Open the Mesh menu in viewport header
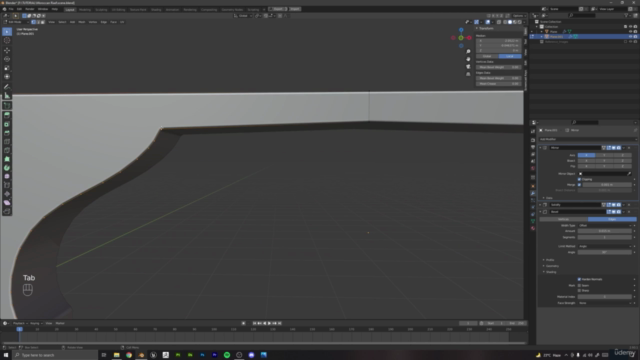This screenshot has height=360, width=640. tap(82, 22)
